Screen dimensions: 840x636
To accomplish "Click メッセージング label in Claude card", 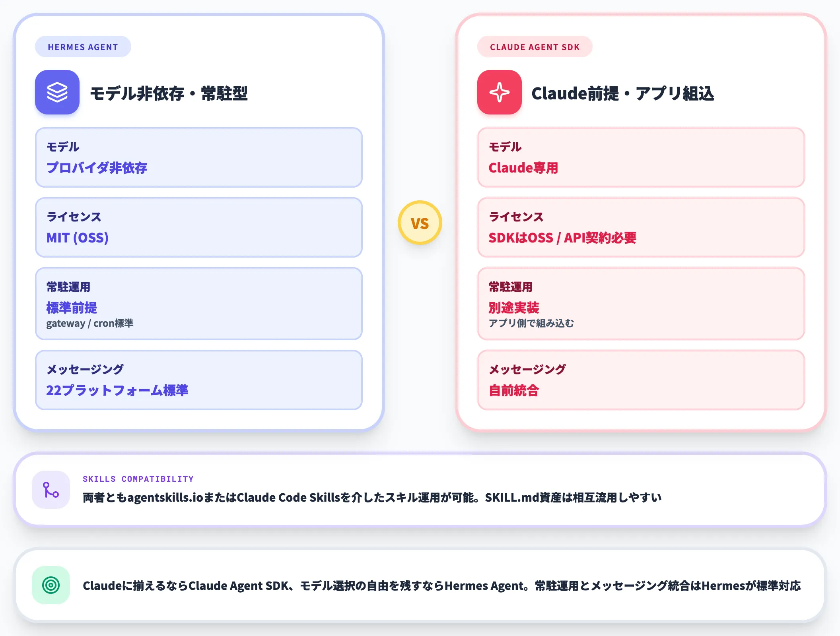I will tap(527, 369).
